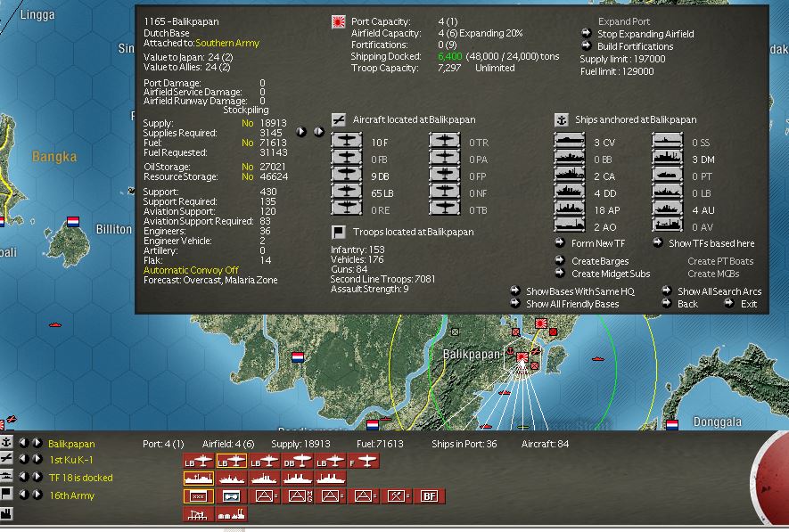The width and height of the screenshot is (789, 532).
Task: Click the transport (18 AP) ship icon
Action: point(569,209)
